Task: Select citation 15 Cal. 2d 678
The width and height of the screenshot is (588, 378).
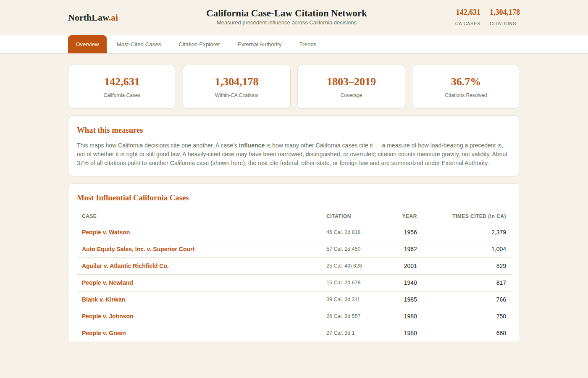Action: 344,283
